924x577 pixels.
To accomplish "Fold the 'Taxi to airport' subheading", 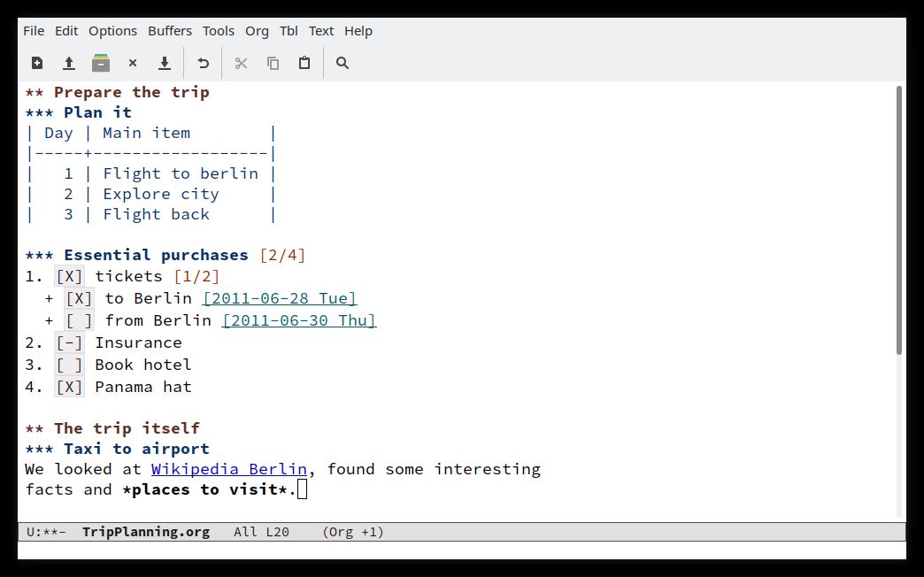I will pos(117,449).
